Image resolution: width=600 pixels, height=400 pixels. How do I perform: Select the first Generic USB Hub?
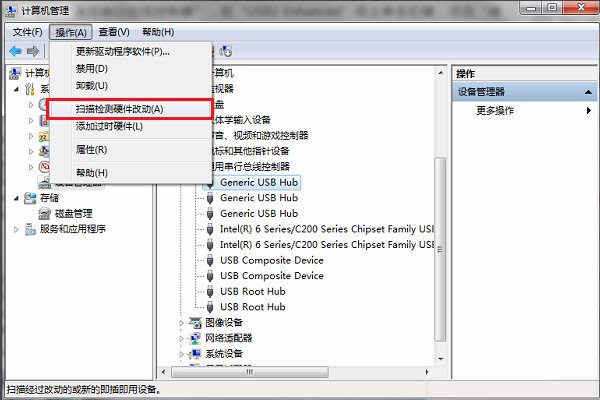(x=259, y=183)
